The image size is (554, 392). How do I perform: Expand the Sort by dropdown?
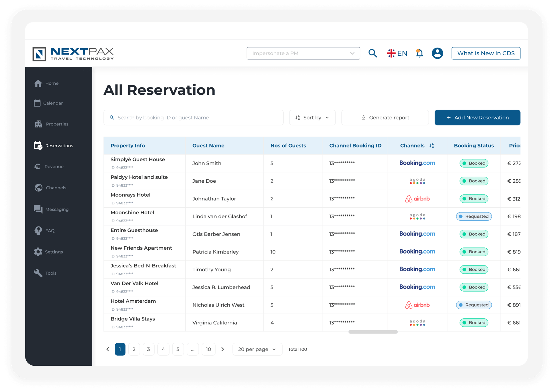[312, 118]
